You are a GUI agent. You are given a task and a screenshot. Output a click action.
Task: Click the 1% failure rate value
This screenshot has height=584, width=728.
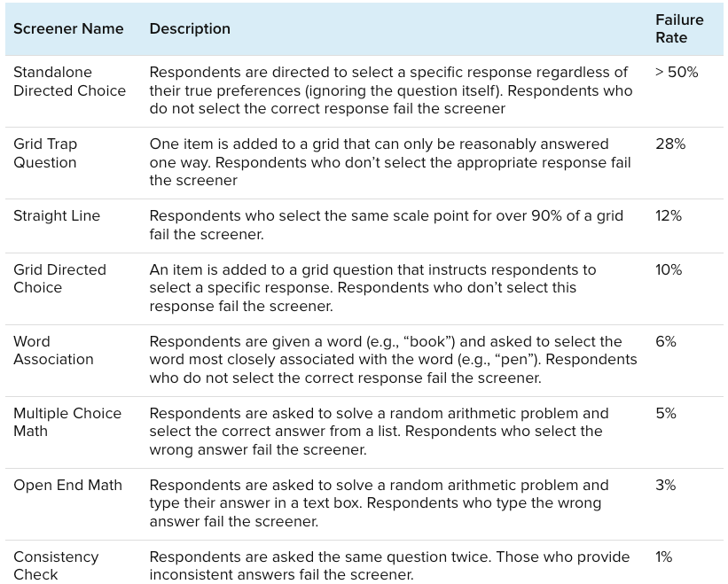[664, 557]
